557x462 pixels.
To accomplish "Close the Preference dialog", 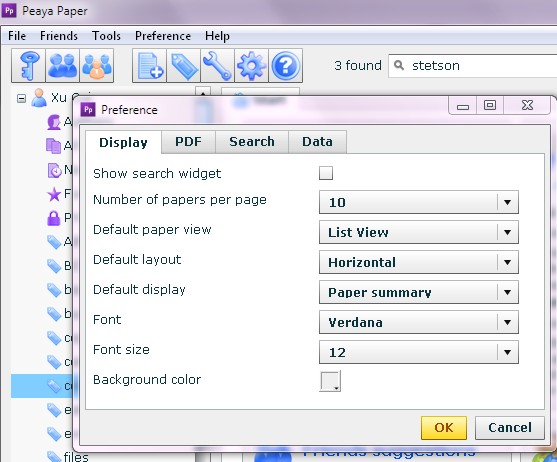I will [x=527, y=105].
